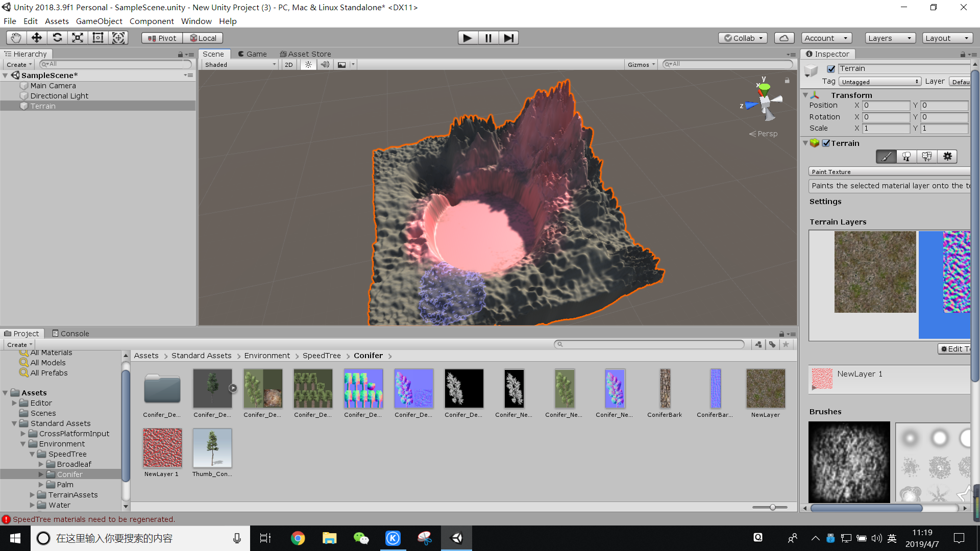
Task: Toggle scene audio
Action: point(325,65)
